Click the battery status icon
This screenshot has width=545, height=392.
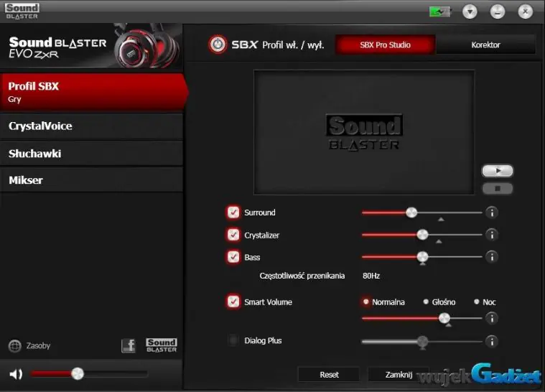point(440,11)
